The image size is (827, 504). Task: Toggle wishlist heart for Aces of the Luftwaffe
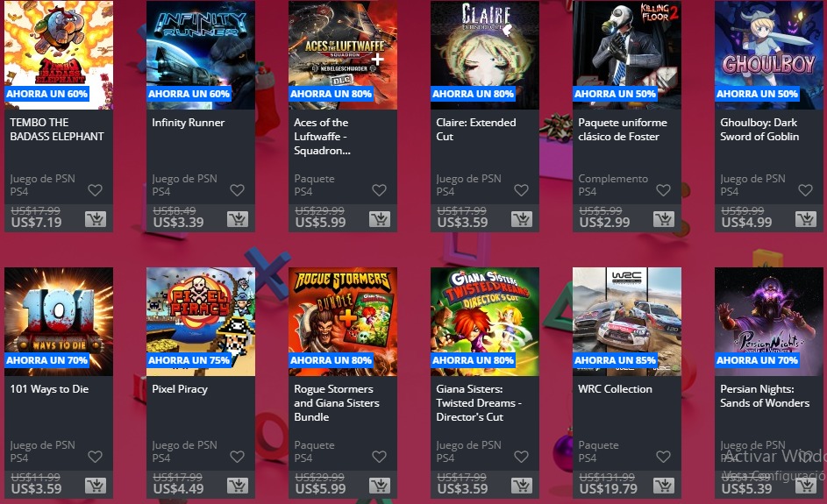pos(379,190)
